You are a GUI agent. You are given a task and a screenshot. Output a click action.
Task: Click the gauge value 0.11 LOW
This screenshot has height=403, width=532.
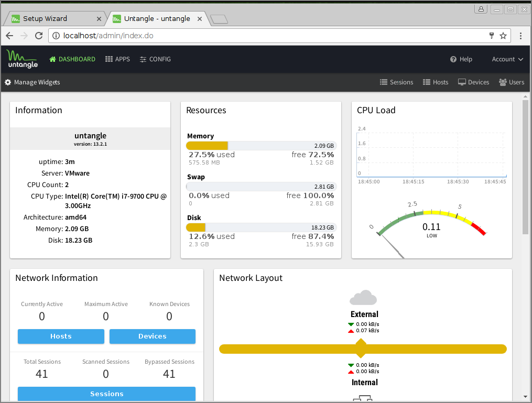pyautogui.click(x=431, y=230)
